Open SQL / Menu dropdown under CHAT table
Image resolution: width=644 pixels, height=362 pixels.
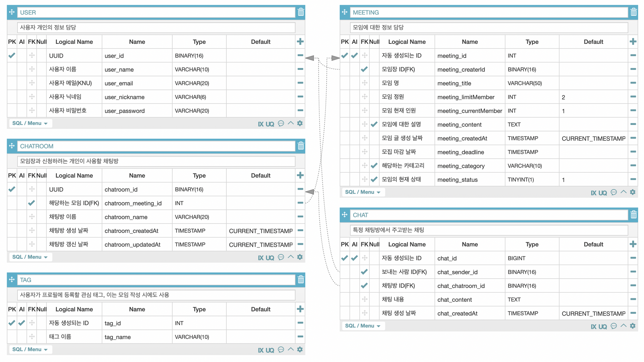[x=363, y=326]
